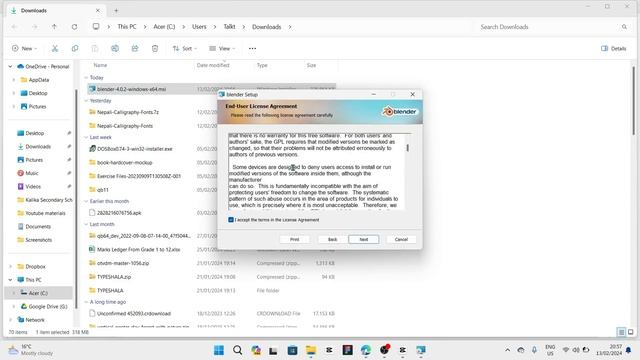Image resolution: width=640 pixels, height=360 pixels.
Task: Go up one folder level arrow
Action: point(54,27)
